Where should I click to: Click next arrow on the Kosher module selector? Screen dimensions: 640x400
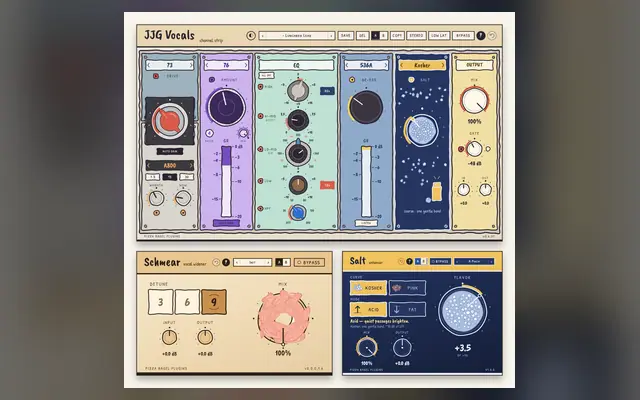coord(442,65)
